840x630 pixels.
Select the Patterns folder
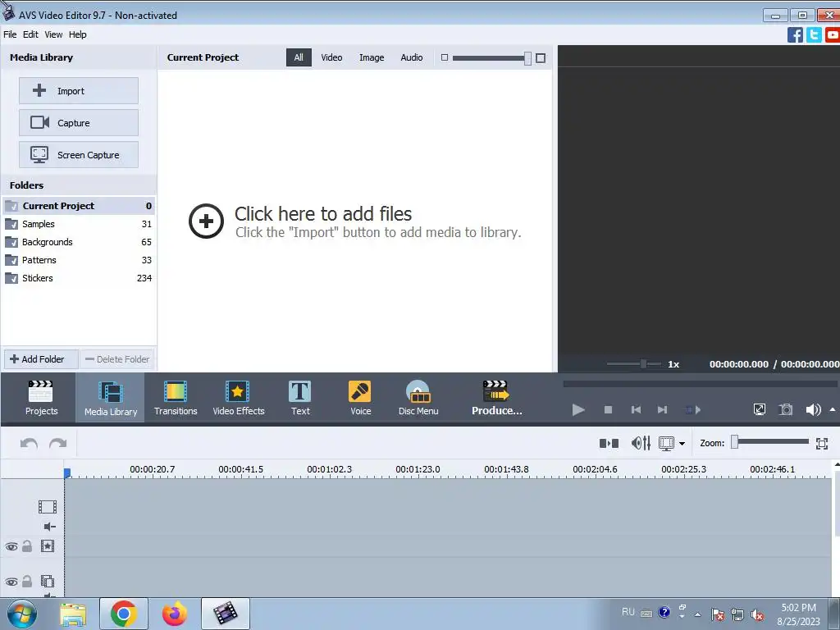[x=79, y=260]
